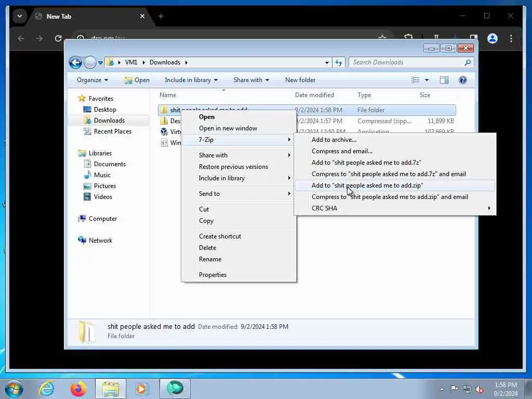The width and height of the screenshot is (532, 399).
Task: Click the Open toolbar button
Action: pyautogui.click(x=137, y=80)
